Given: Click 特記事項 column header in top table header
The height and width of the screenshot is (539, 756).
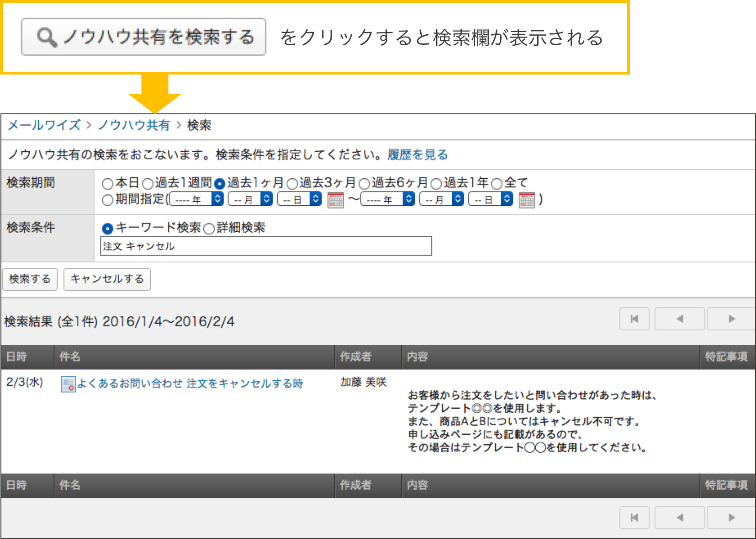Looking at the screenshot, I should tap(727, 357).
